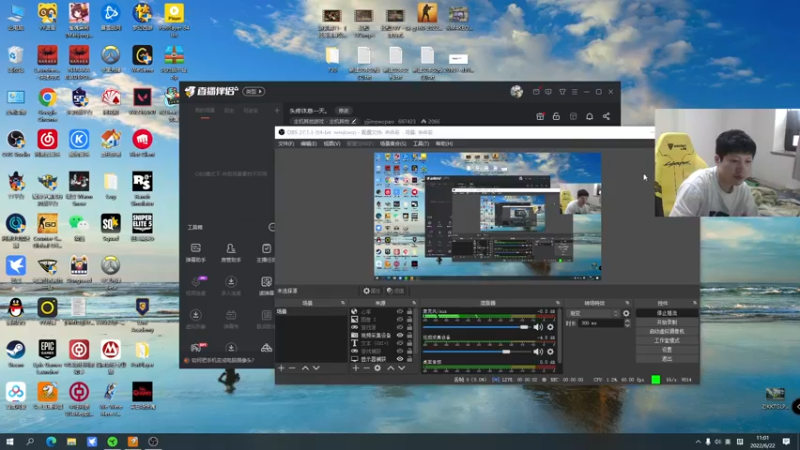Open the 主播任务 checkmark tool icon
The height and width of the screenshot is (450, 800).
(266, 248)
